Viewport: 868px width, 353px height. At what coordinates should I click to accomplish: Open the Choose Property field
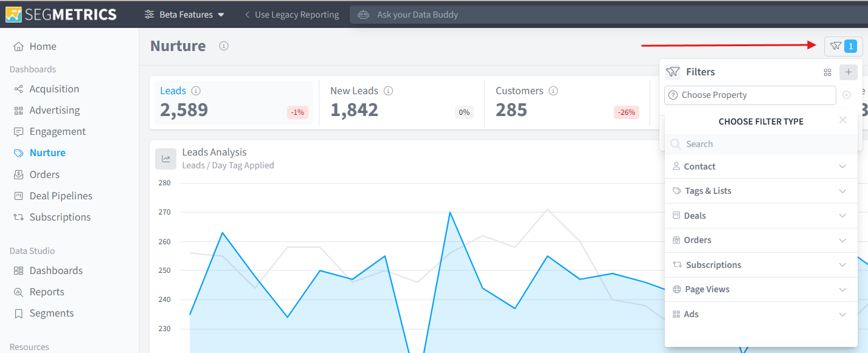[751, 95]
